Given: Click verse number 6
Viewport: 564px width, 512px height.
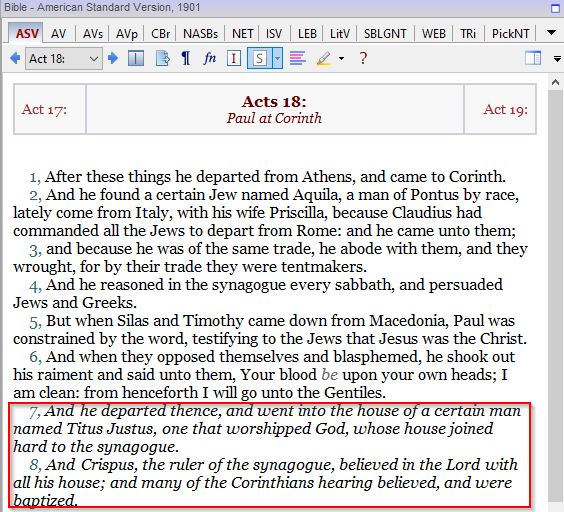Looking at the screenshot, I should [35, 357].
